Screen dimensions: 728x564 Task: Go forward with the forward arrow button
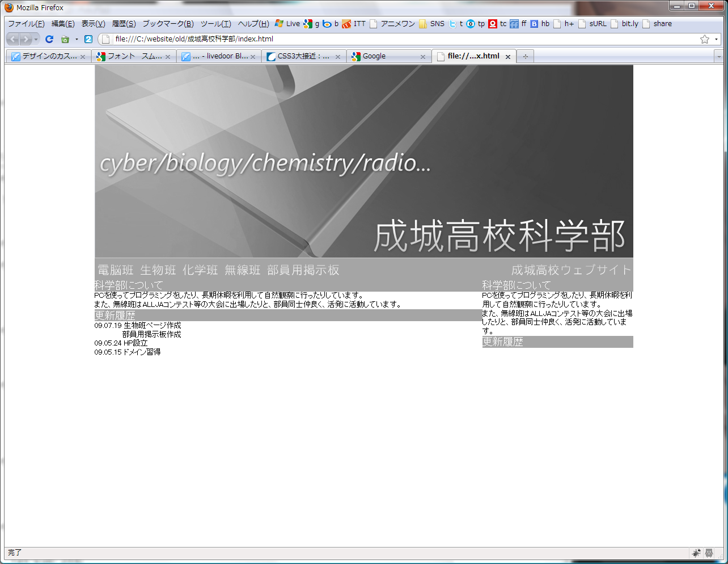pyautogui.click(x=26, y=39)
